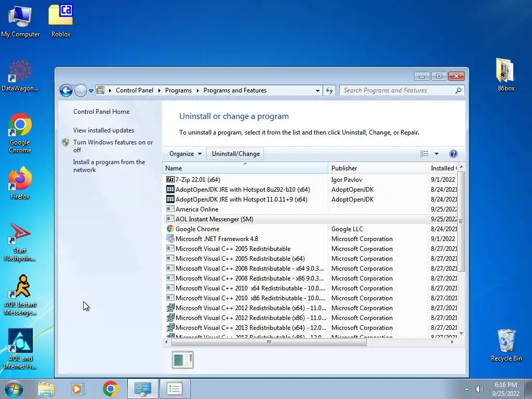
Task: Go back with the Back arrow button
Action: click(x=66, y=90)
